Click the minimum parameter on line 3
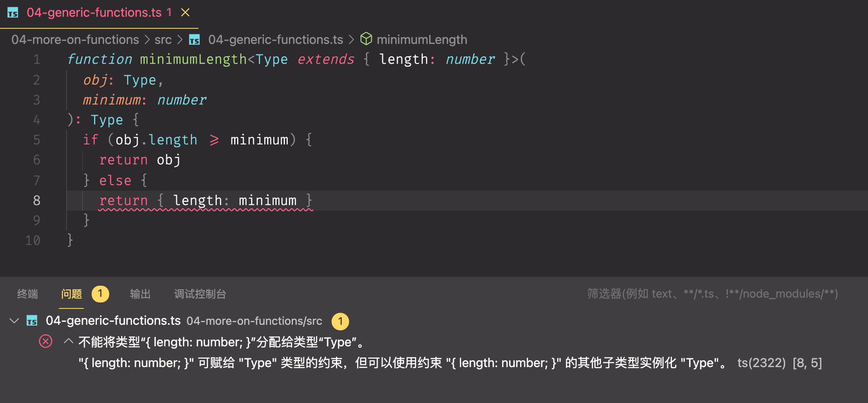 click(112, 100)
